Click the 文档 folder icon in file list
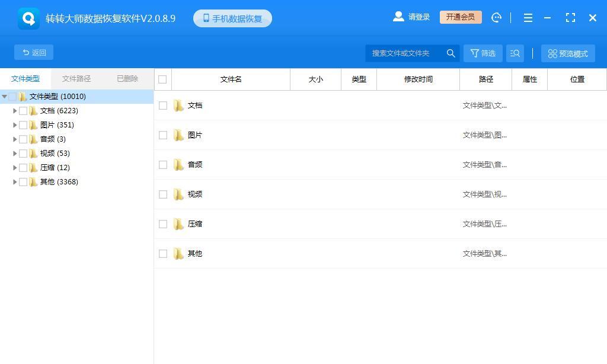The height and width of the screenshot is (364, 607). [178, 106]
